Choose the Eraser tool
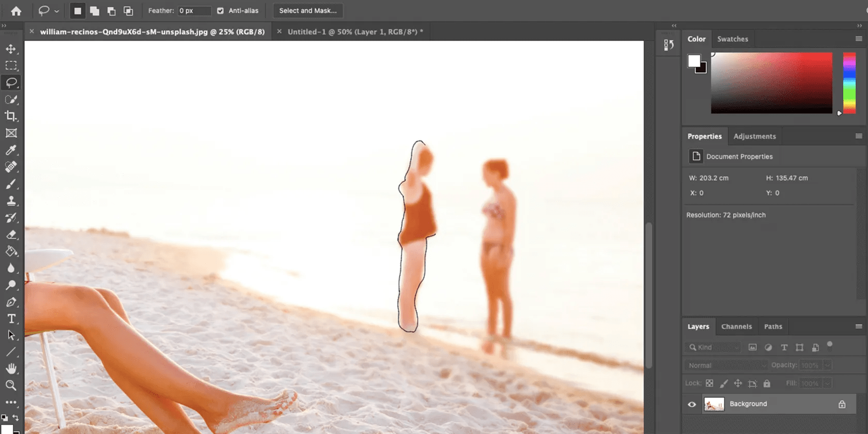Image resolution: width=868 pixels, height=434 pixels. pyautogui.click(x=11, y=235)
